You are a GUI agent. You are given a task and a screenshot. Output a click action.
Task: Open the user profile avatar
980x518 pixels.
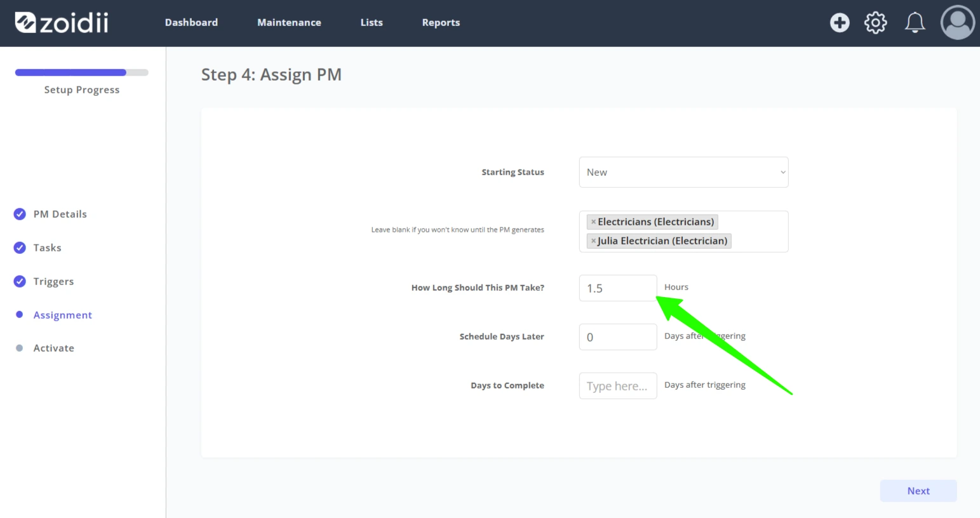(958, 23)
